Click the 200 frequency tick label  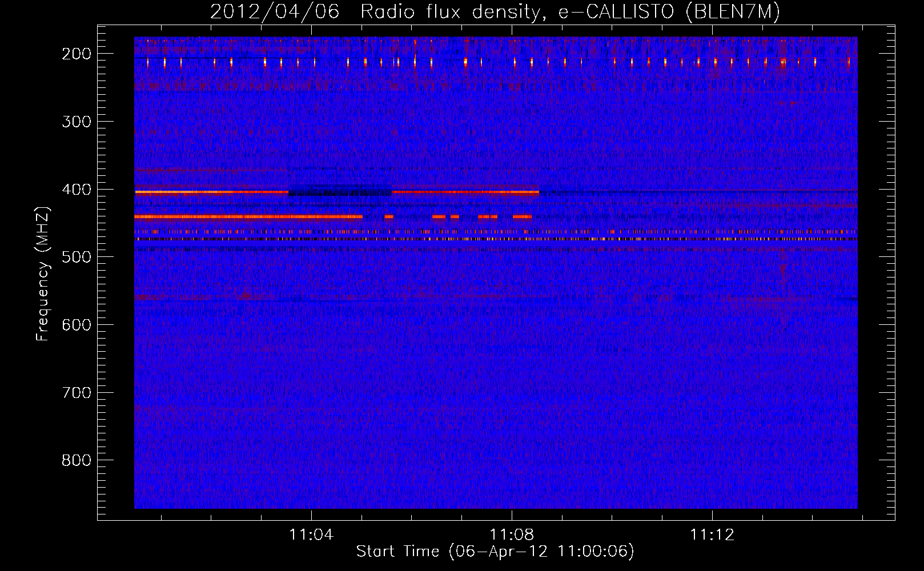tap(77, 54)
